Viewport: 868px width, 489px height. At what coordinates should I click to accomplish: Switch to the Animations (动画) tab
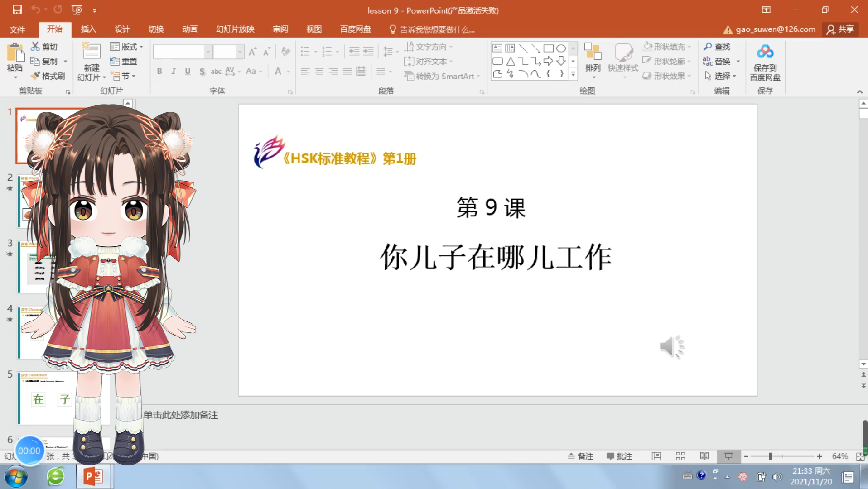tap(190, 29)
